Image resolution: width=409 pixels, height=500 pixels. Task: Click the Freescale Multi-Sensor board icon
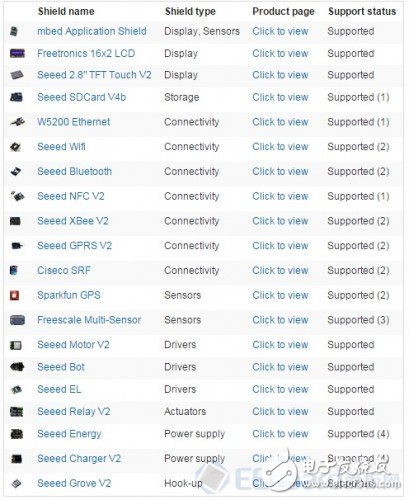click(x=17, y=320)
